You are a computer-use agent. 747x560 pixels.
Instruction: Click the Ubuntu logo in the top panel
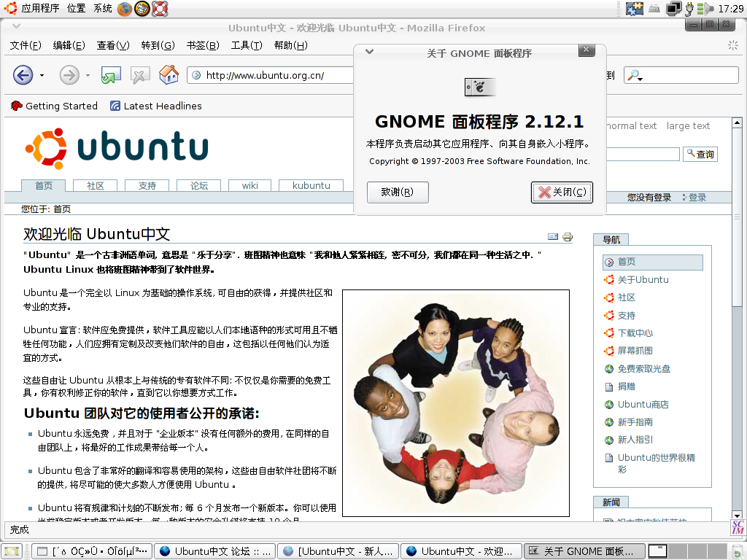(10, 8)
